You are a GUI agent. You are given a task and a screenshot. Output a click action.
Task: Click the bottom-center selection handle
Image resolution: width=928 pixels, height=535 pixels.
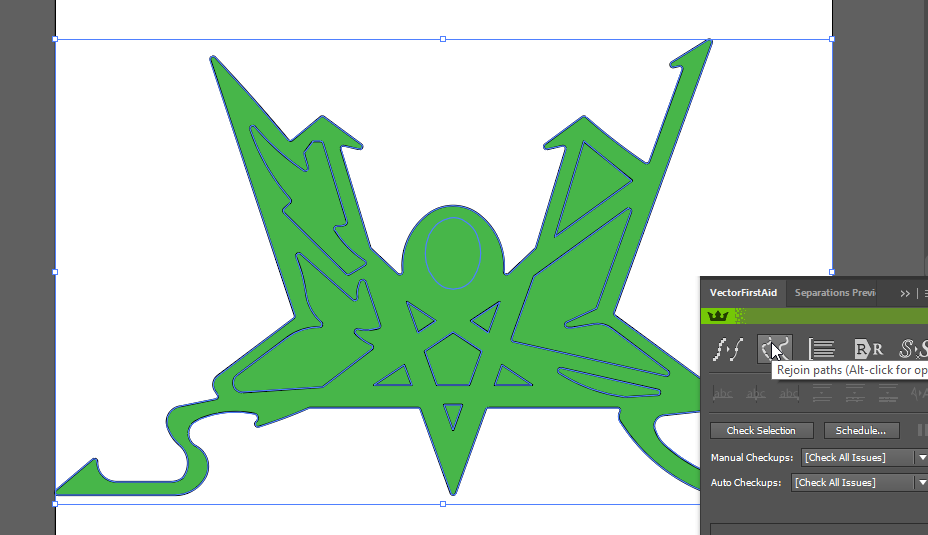coord(443,504)
